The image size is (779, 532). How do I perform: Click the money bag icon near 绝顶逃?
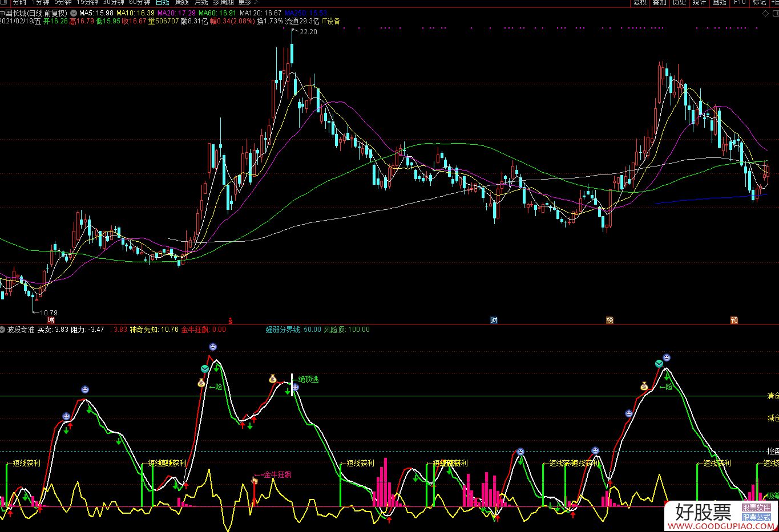pyautogui.click(x=273, y=378)
